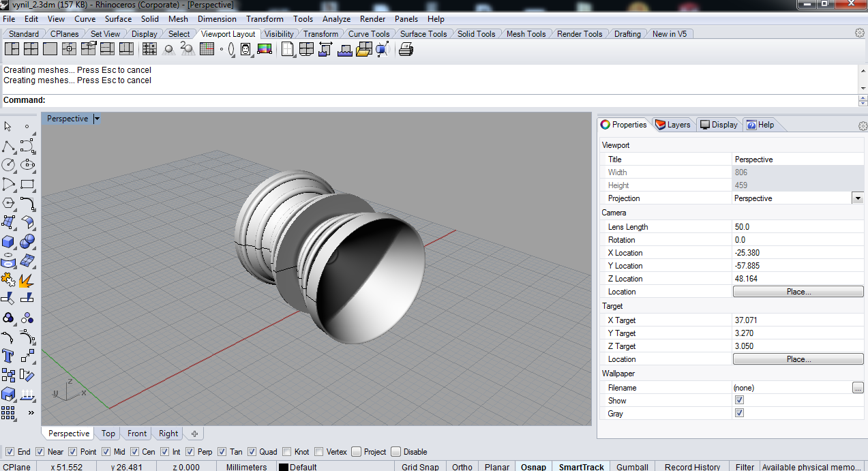Click the new page layout icon
The height and width of the screenshot is (471, 868).
(287, 49)
